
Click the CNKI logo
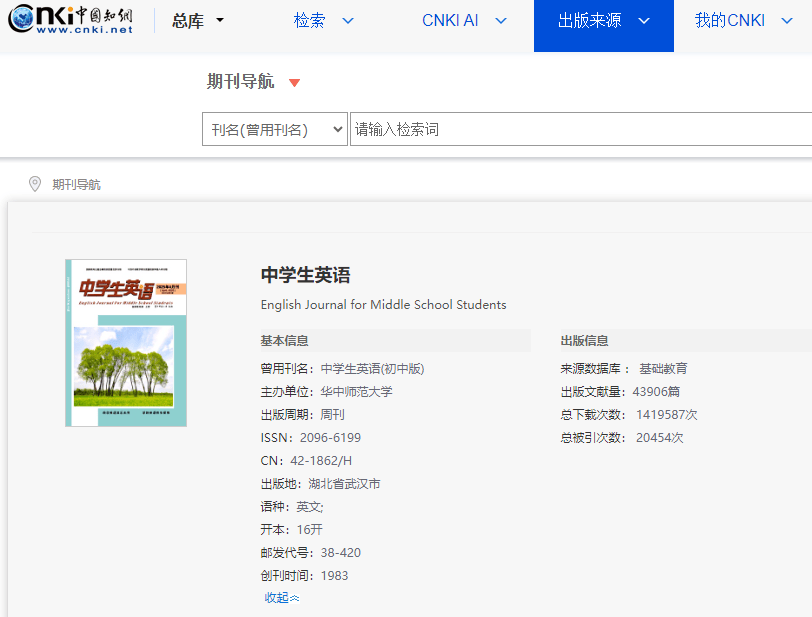coord(70,19)
